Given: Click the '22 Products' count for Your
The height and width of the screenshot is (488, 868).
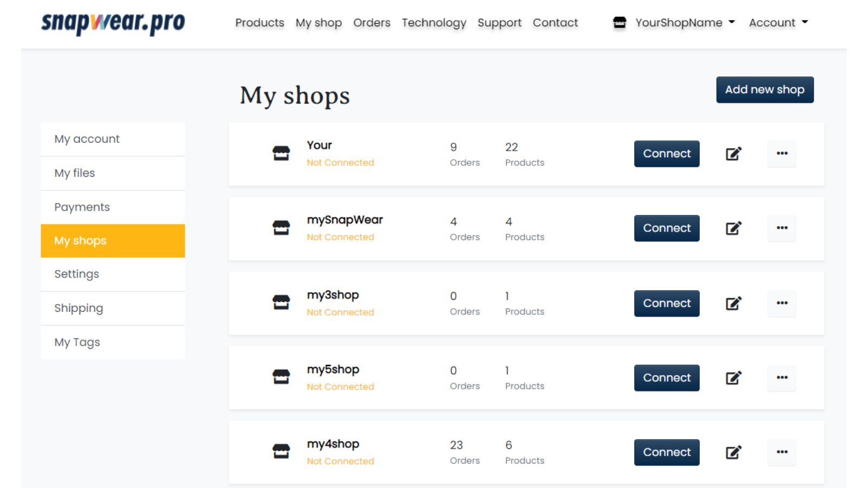Looking at the screenshot, I should (524, 155).
